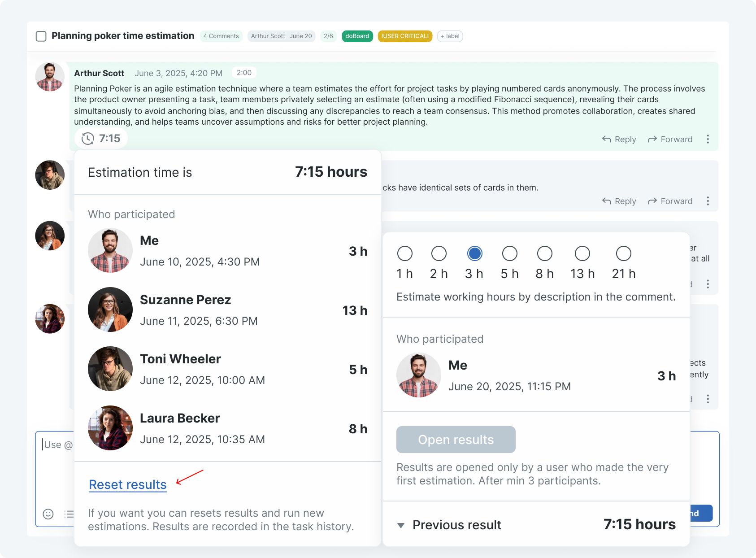
Task: Open three-dot menu on Arthur Scott's comment
Action: pyautogui.click(x=708, y=139)
